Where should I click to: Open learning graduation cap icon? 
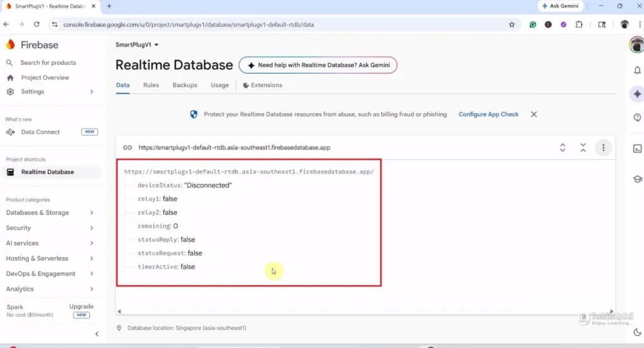637,179
